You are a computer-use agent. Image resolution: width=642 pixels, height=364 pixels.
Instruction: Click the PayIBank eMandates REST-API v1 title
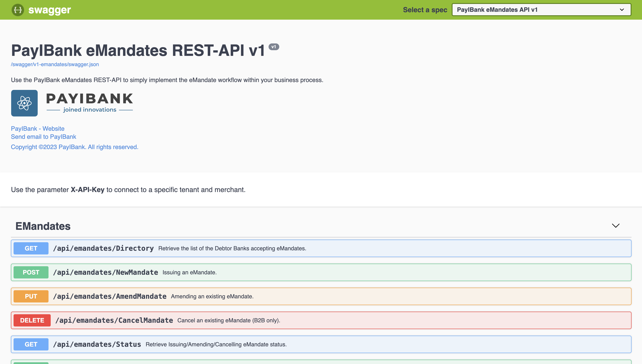(138, 50)
